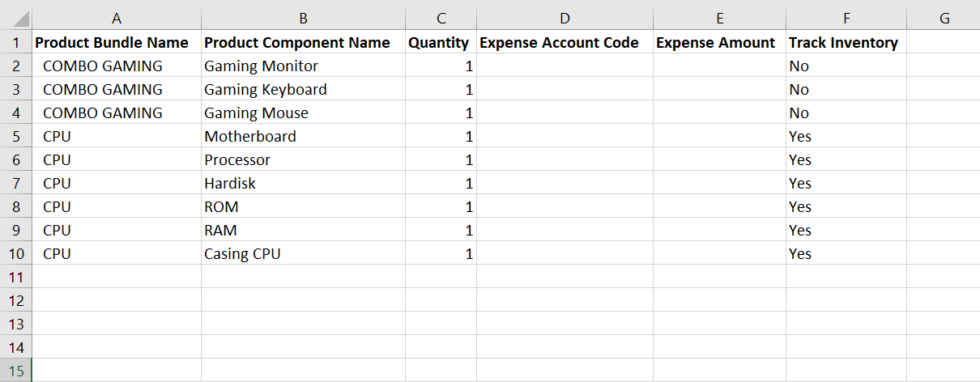Select row 1 header
980x382 pixels.
[x=16, y=43]
